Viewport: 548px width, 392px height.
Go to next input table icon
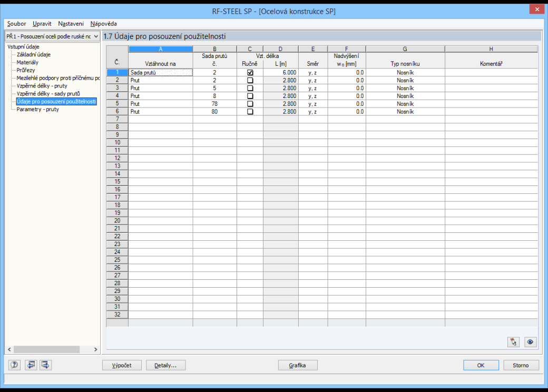pos(45,365)
